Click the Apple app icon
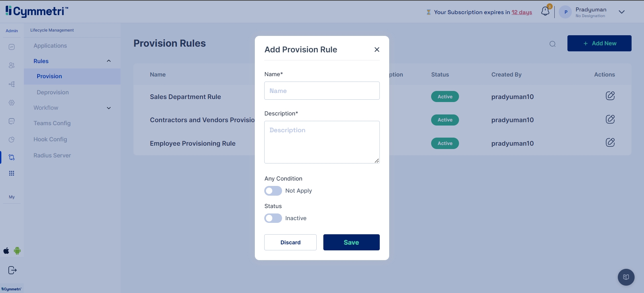This screenshot has height=293, width=644. tap(6, 251)
